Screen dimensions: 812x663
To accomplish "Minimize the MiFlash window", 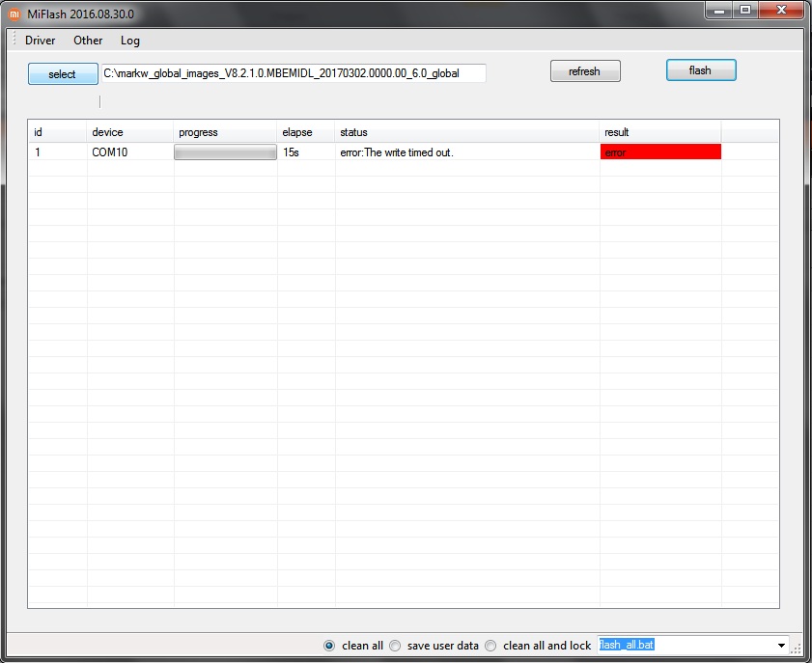I will tap(720, 11).
